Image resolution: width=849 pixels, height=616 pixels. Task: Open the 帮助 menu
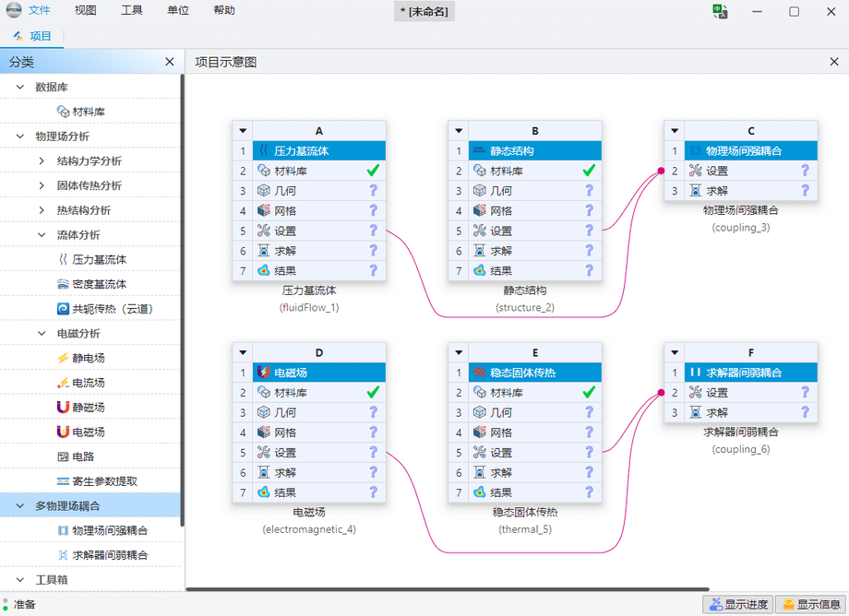click(224, 11)
